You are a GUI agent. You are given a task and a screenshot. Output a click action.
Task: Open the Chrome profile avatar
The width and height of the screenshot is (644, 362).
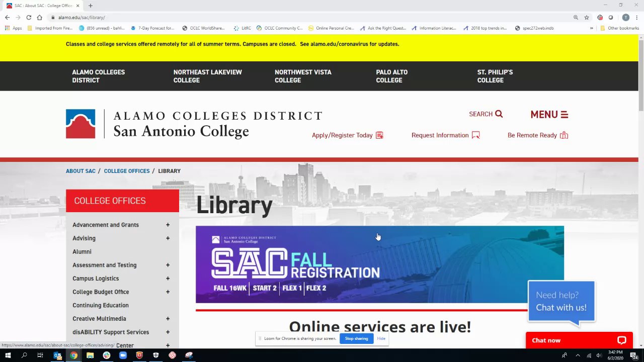tap(625, 17)
